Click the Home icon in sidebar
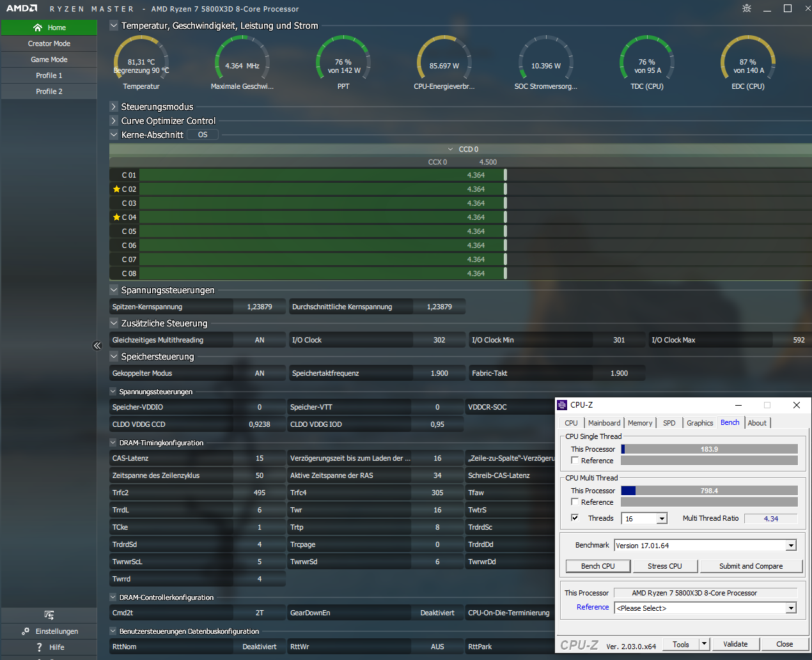This screenshot has width=812, height=660. (38, 27)
